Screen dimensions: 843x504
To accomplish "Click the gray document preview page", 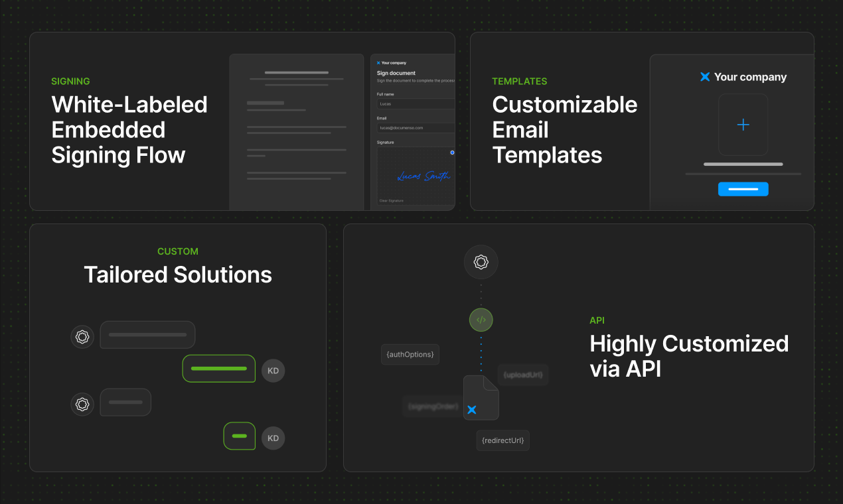I will point(297,132).
